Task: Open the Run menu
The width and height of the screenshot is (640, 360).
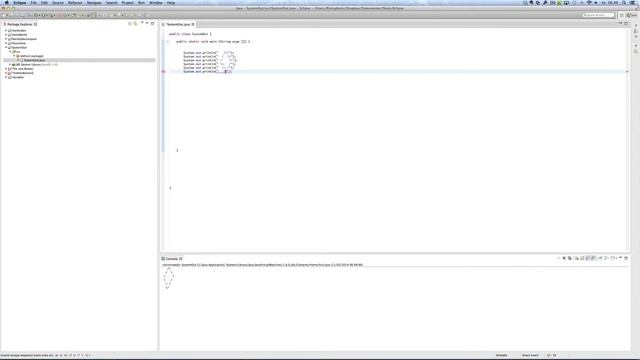Action: tap(141, 2)
